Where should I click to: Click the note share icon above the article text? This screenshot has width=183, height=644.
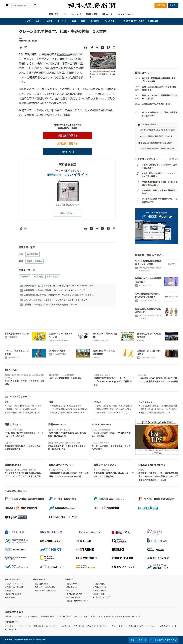click(x=97, y=47)
